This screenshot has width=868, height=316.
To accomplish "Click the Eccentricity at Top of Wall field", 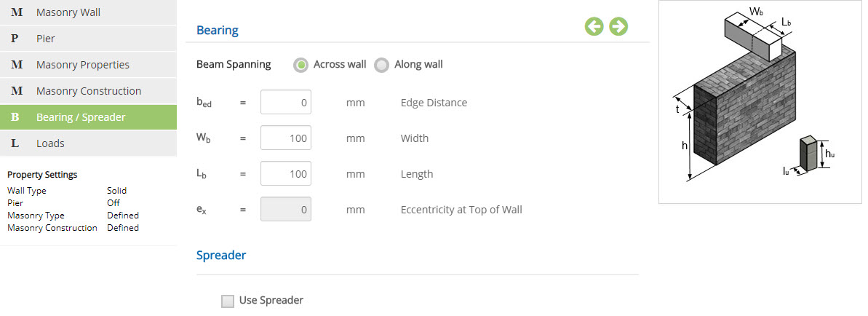I will 286,210.
